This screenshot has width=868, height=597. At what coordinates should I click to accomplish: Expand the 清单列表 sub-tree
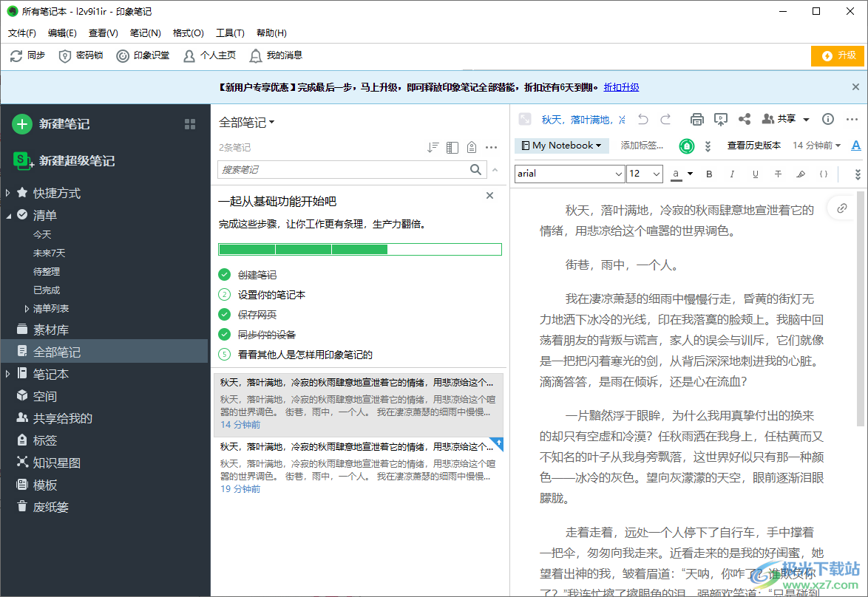[x=27, y=308]
